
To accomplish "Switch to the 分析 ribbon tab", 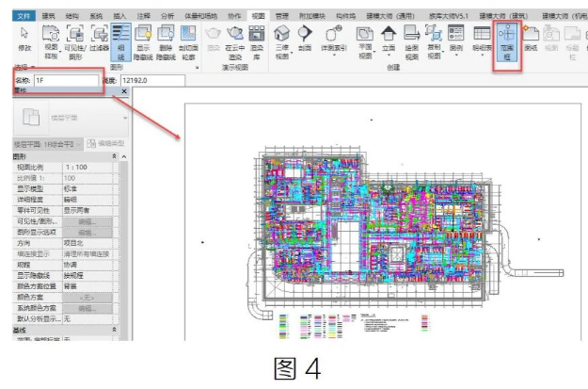I will click(x=167, y=16).
